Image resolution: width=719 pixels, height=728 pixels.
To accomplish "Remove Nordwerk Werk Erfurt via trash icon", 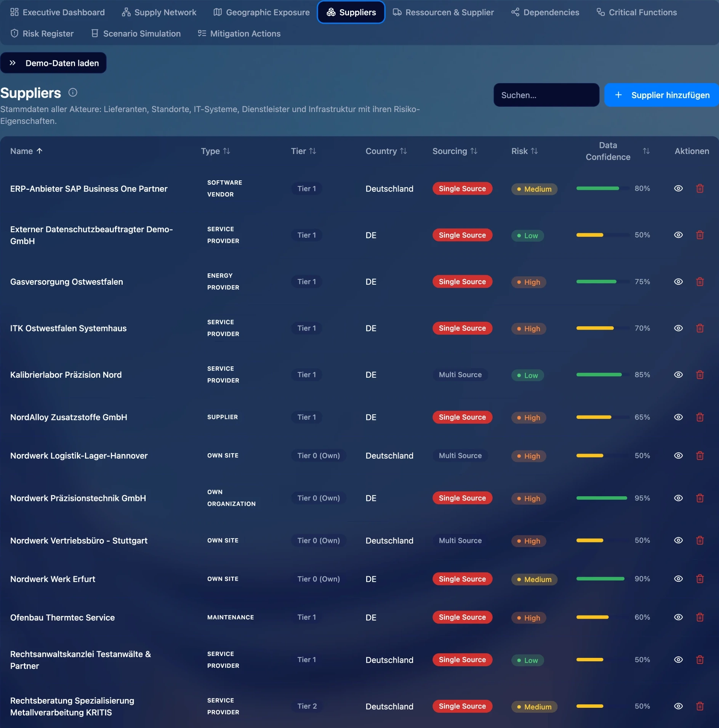I will click(x=700, y=579).
